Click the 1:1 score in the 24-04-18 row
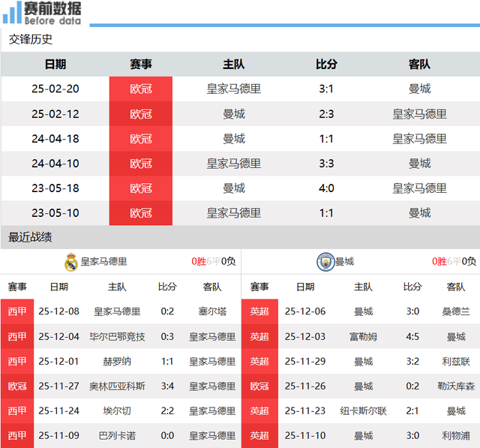Screen dimensions: 480x448 [x=326, y=139]
